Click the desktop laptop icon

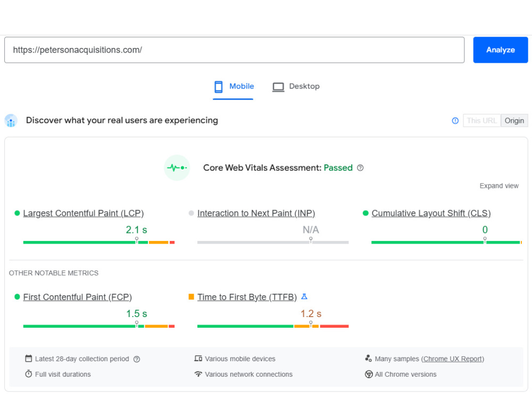tap(278, 87)
